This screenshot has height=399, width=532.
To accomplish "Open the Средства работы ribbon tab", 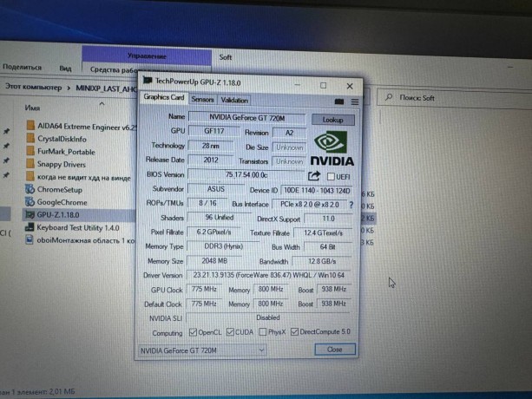I will pyautogui.click(x=114, y=69).
